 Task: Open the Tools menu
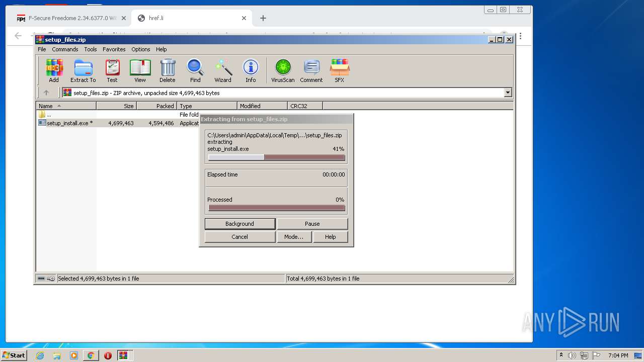click(91, 49)
